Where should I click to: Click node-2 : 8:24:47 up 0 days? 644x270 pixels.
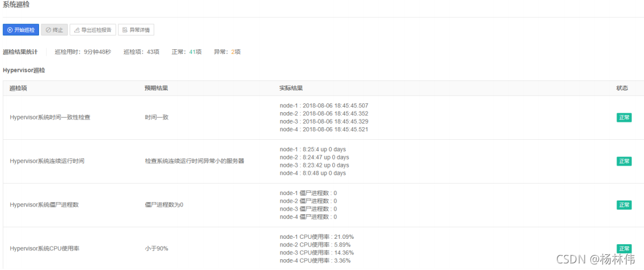tap(314, 157)
